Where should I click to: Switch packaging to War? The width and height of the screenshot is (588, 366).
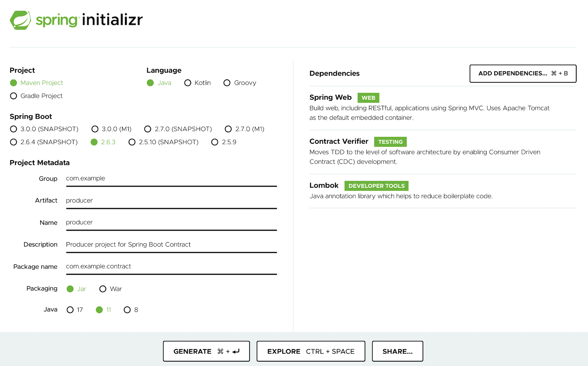click(x=103, y=289)
